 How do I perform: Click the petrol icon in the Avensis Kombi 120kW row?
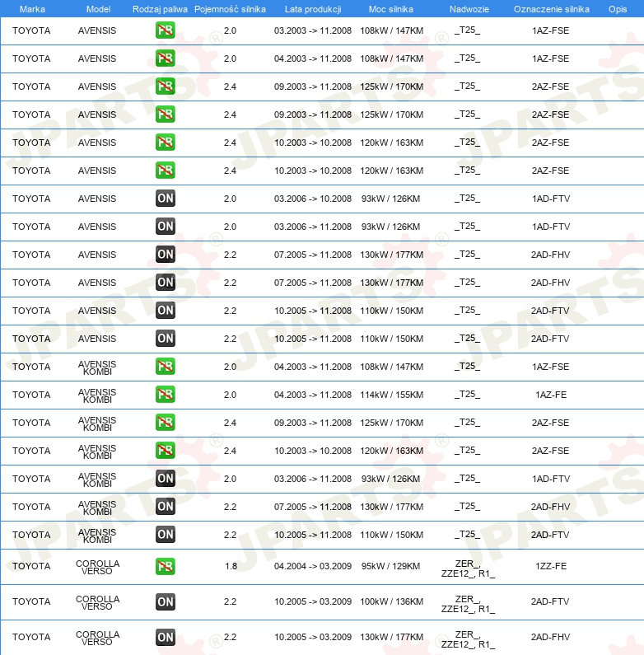[165, 450]
